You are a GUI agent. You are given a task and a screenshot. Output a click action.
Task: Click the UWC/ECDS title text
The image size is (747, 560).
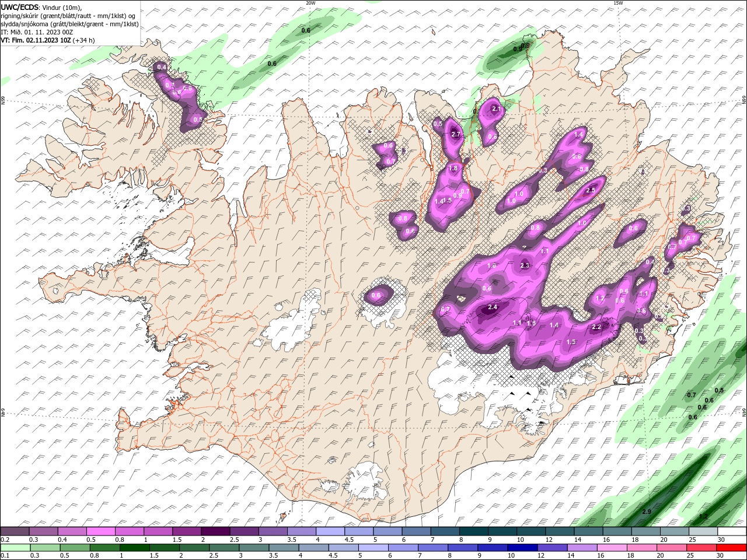20,7
